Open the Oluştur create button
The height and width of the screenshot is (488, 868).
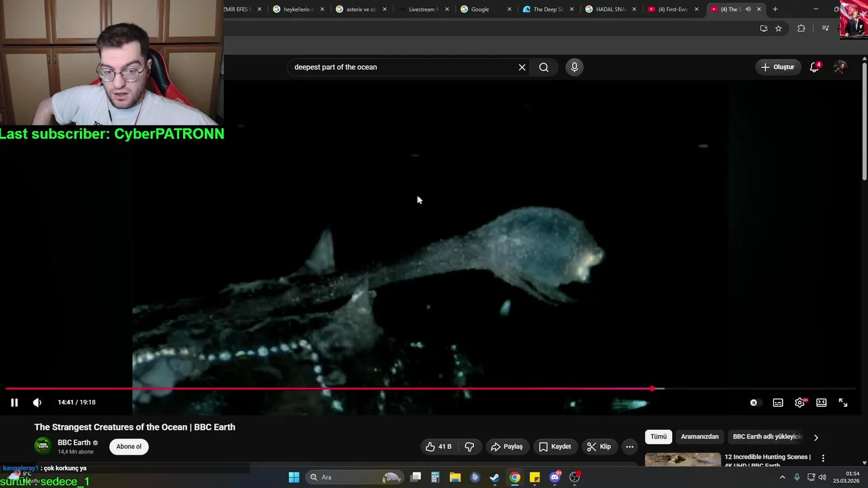coord(777,67)
